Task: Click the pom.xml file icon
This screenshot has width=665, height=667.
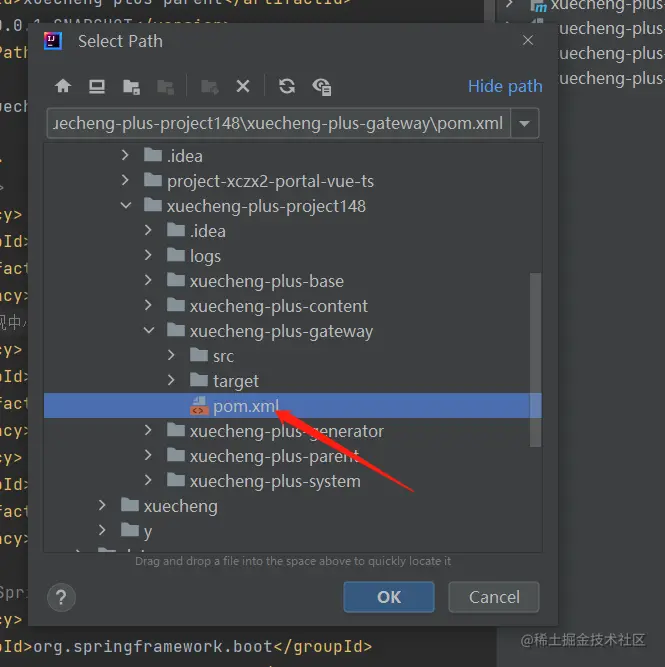Action: pos(199,405)
